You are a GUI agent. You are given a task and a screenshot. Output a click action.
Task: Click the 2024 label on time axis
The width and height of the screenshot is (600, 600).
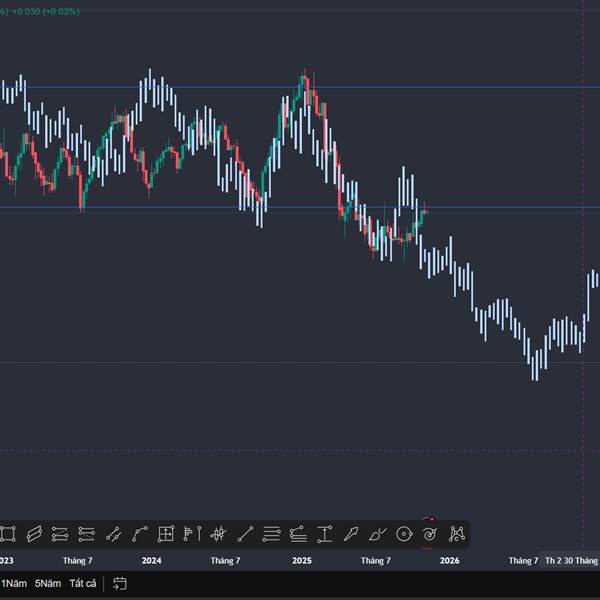point(152,561)
